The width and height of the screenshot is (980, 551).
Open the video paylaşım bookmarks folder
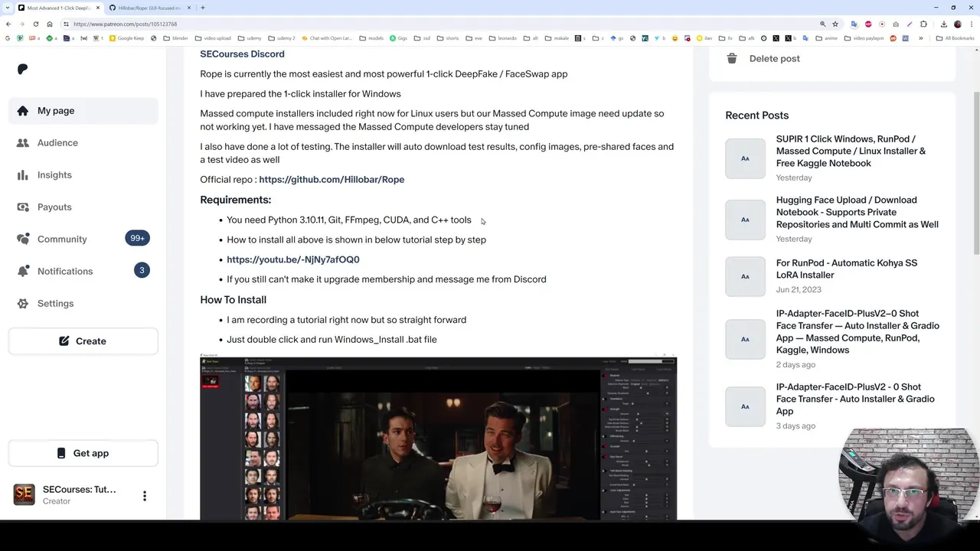tap(864, 38)
